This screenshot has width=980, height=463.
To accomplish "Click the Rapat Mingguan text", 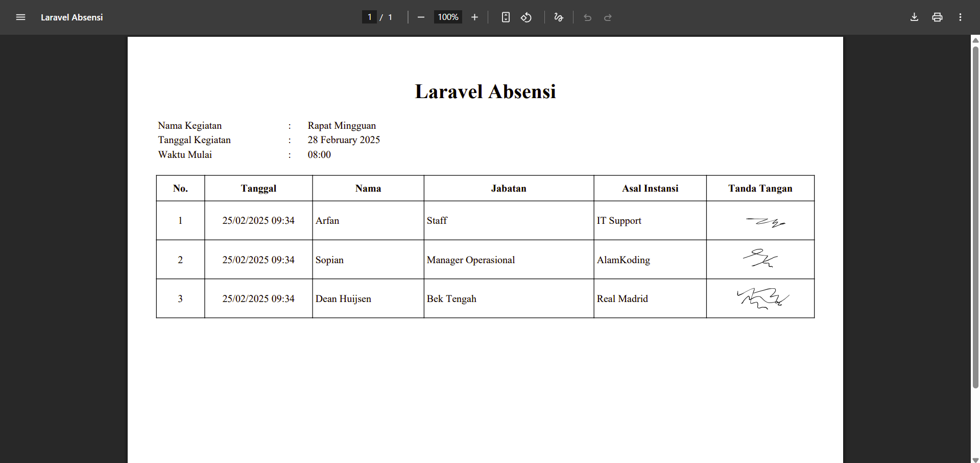I will pos(342,126).
